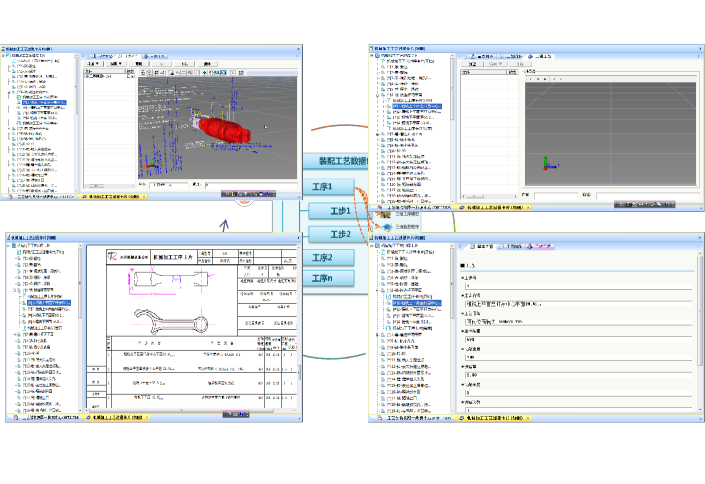This screenshot has width=705, height=484.
Task: Click the blue 3D data icon beside the 工步2 node
Action: [x=388, y=227]
